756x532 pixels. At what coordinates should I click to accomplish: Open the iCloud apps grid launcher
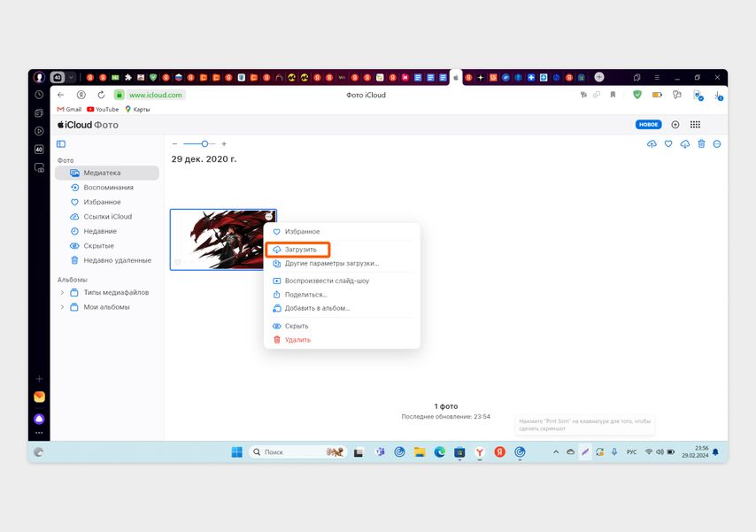(695, 125)
